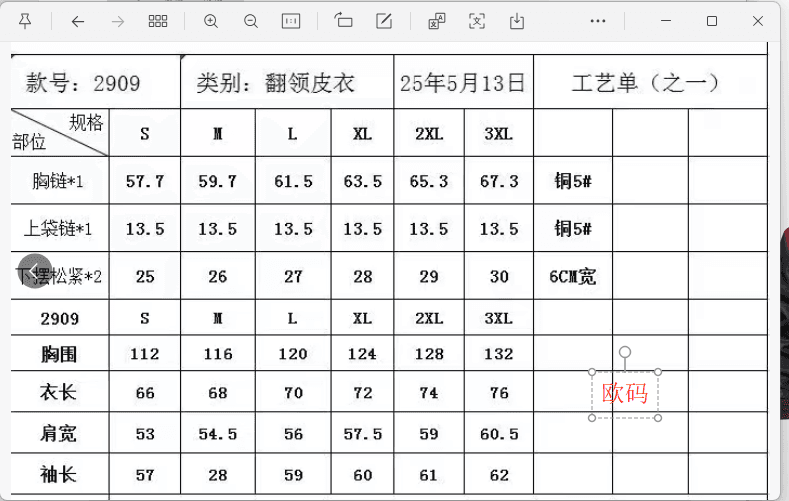Click the 规格 label in the diagonal header cell
The height and width of the screenshot is (501, 789).
[86, 122]
